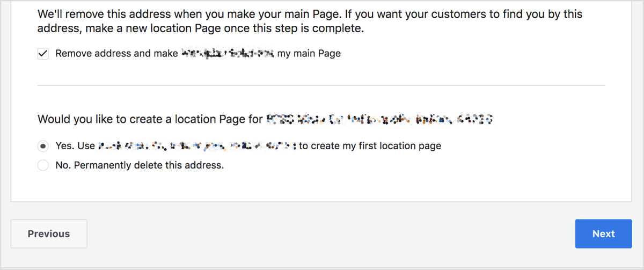Select the No radio button
Screen dimensions: 644x270
click(x=43, y=165)
